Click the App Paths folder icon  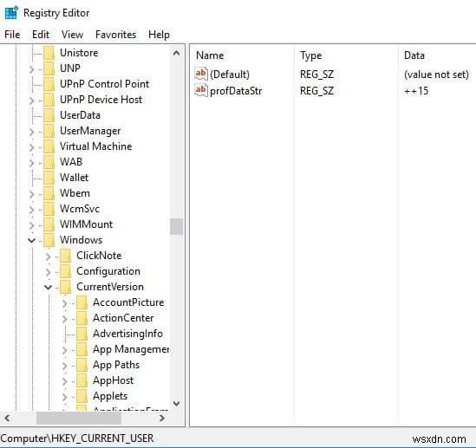click(82, 365)
